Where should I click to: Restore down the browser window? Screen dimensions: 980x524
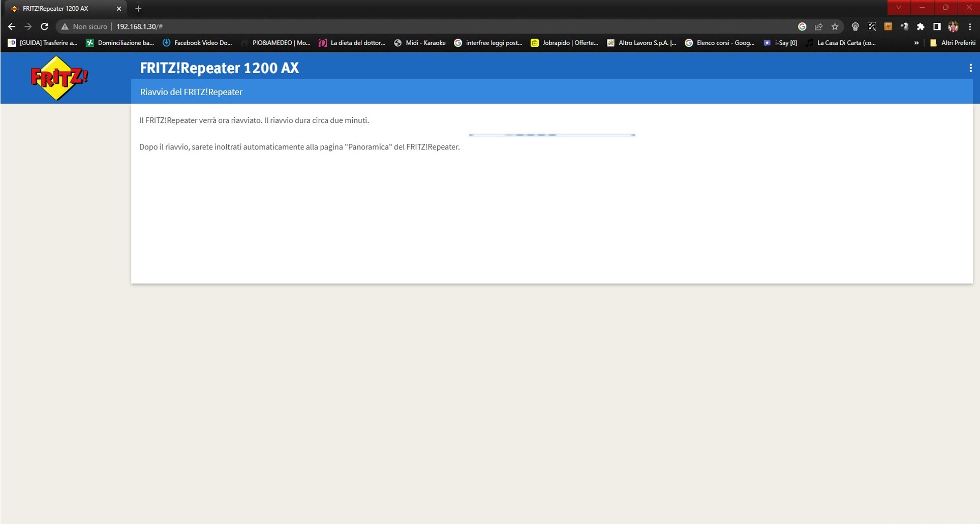[945, 8]
